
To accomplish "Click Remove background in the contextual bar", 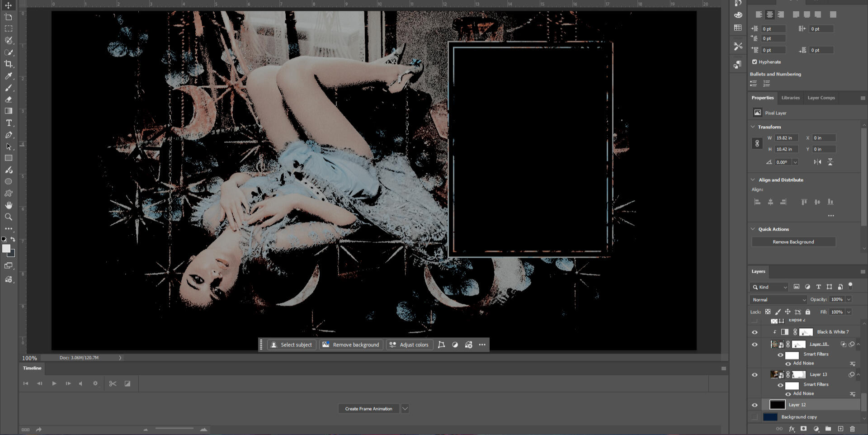I will tap(351, 345).
